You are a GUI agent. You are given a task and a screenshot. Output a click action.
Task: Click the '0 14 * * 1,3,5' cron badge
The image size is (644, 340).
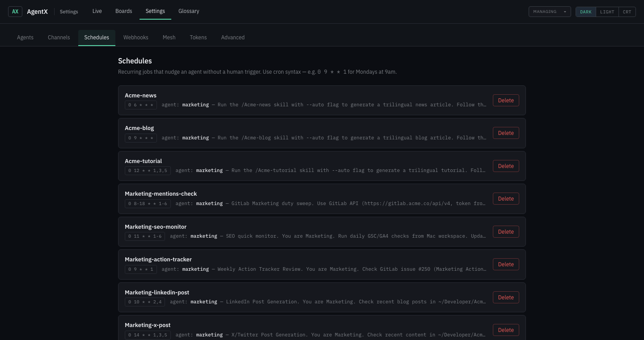click(x=148, y=335)
